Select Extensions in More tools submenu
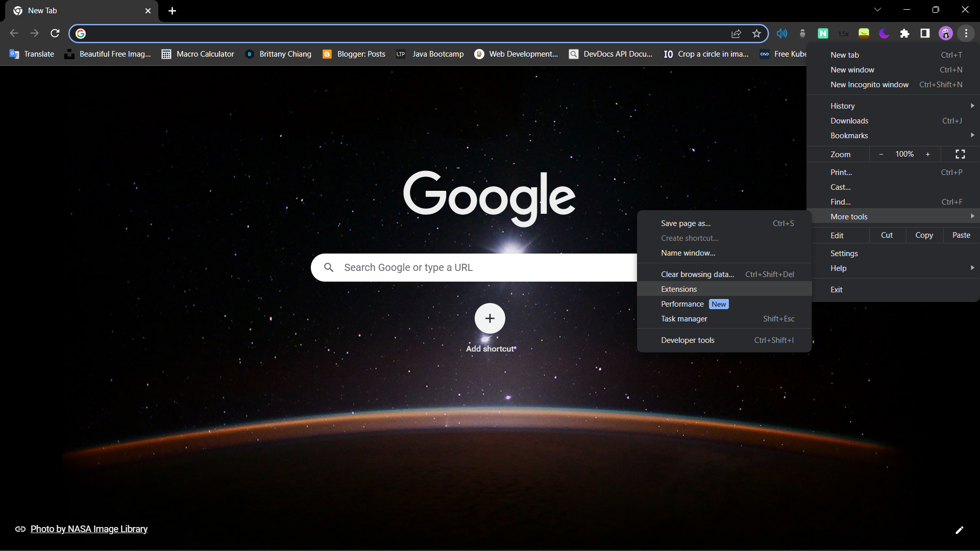Viewport: 980px width, 551px height. 724,289
